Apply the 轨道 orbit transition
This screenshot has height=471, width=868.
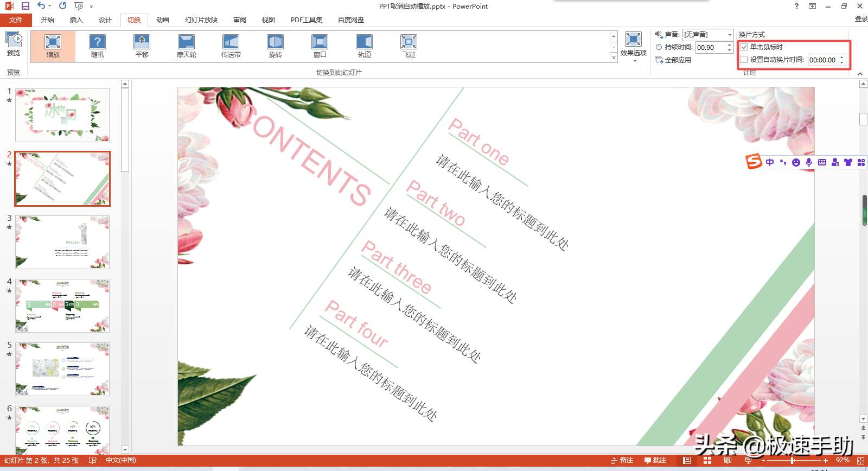pyautogui.click(x=365, y=46)
